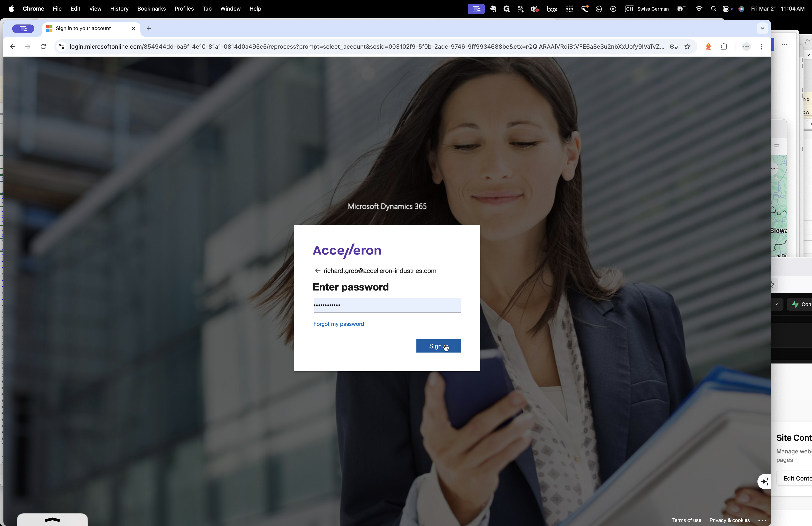Image resolution: width=812 pixels, height=526 pixels.
Task: Click the three-dots more options in the page footer
Action: click(762, 520)
